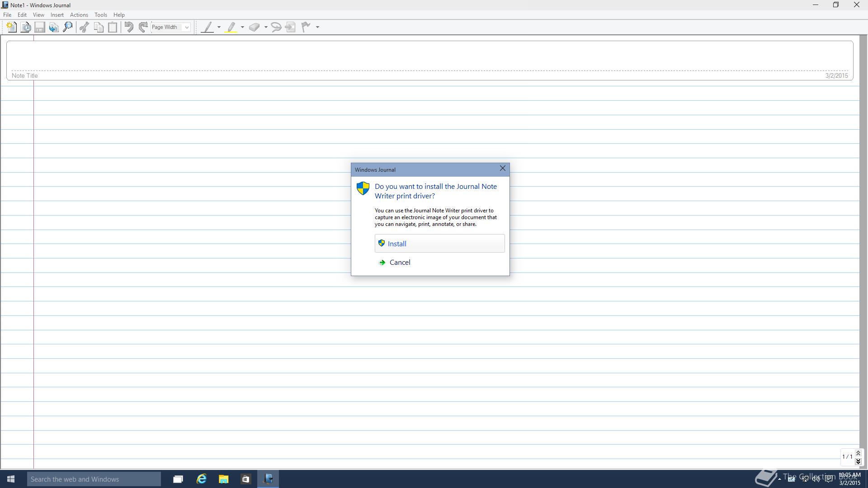The height and width of the screenshot is (488, 868).
Task: Select the Highlighter tool
Action: 231,27
